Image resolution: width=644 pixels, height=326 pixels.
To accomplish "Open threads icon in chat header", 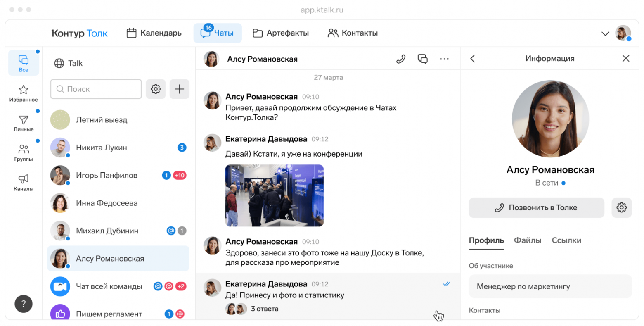I will (422, 59).
